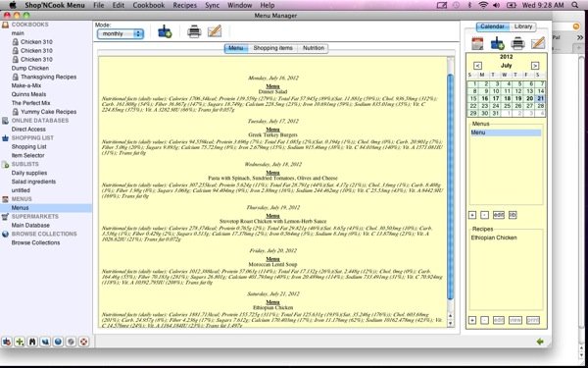Switch to the Nutrition tab

pos(314,48)
